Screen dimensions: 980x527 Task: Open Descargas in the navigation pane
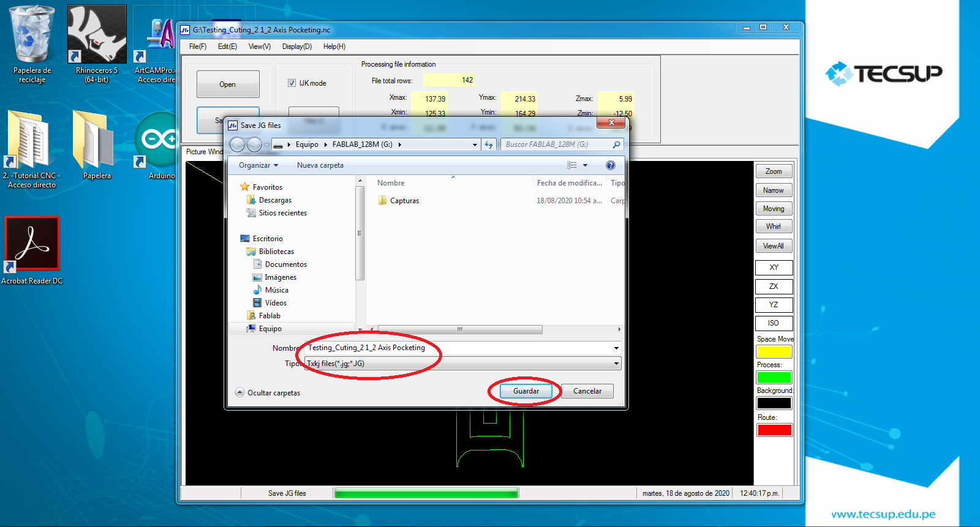[x=275, y=200]
